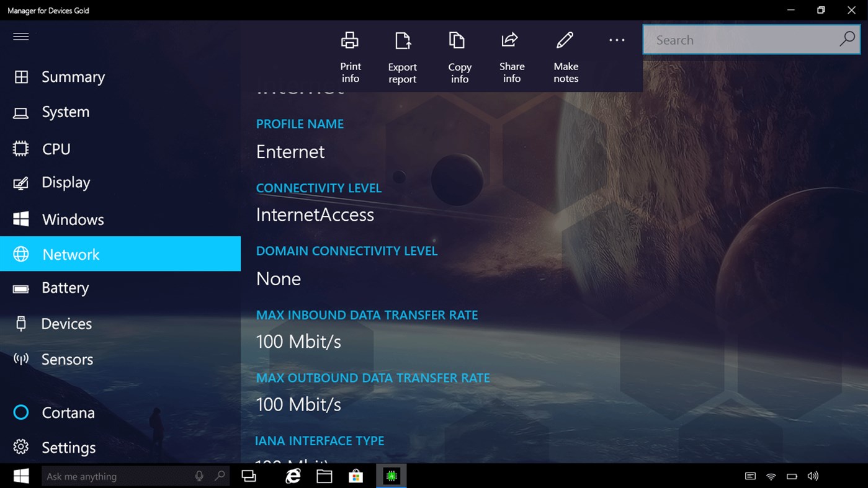Click the Network globe icon
The image size is (868, 488).
point(20,254)
